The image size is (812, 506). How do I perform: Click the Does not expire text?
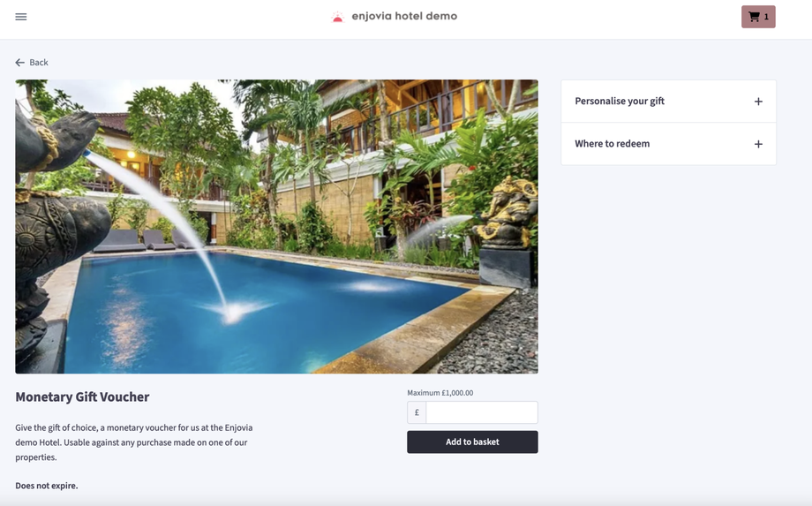tap(47, 486)
